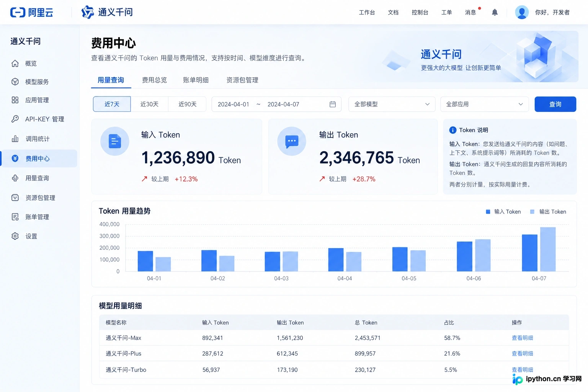Image resolution: width=588 pixels, height=392 pixels.
Task: Click the 资源包管理 icon in sidebar
Action: pos(15,198)
